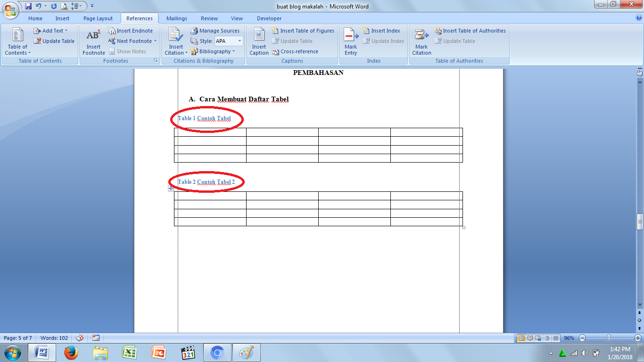Switch to the Mailings ribbon tab
Image resolution: width=644 pixels, height=362 pixels.
176,18
